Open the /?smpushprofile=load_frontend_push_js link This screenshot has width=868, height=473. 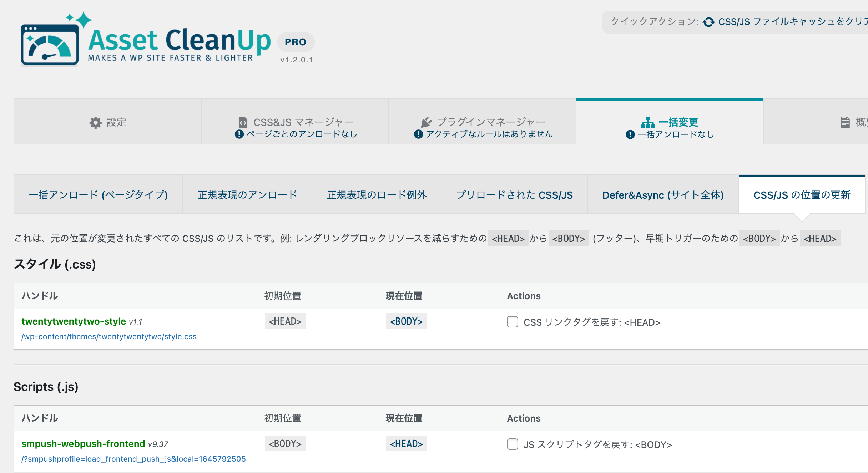pyautogui.click(x=133, y=459)
